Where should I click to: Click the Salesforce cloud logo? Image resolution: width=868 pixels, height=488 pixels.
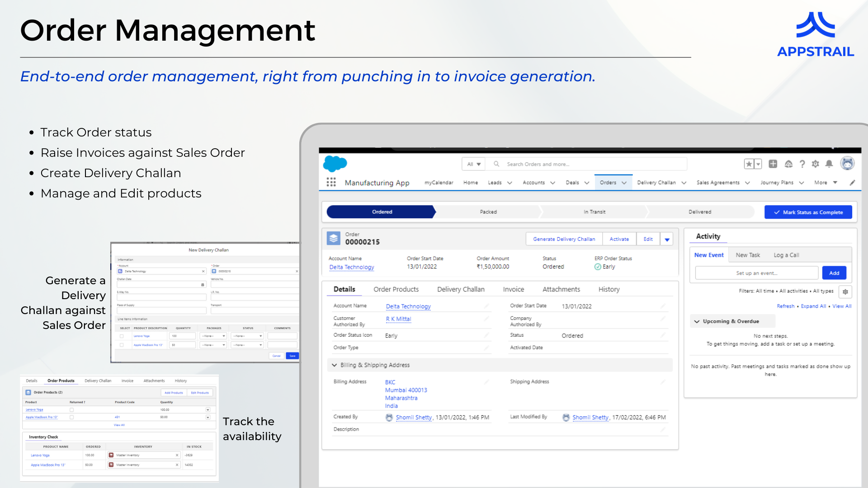click(x=335, y=164)
